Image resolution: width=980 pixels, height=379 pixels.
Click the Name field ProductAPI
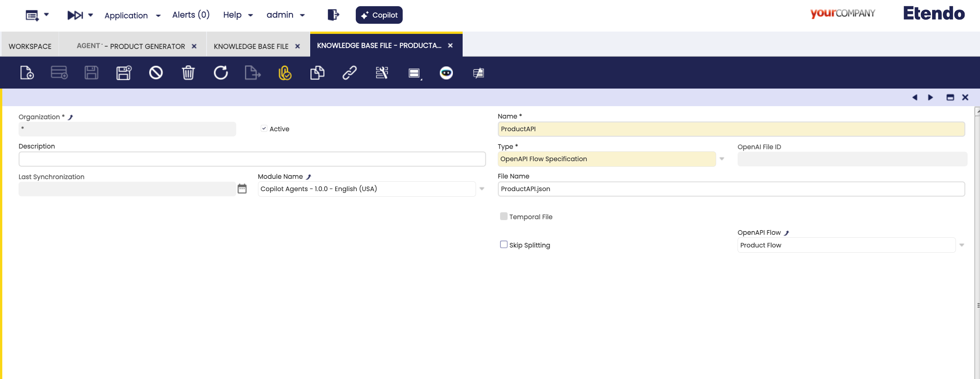click(731, 129)
